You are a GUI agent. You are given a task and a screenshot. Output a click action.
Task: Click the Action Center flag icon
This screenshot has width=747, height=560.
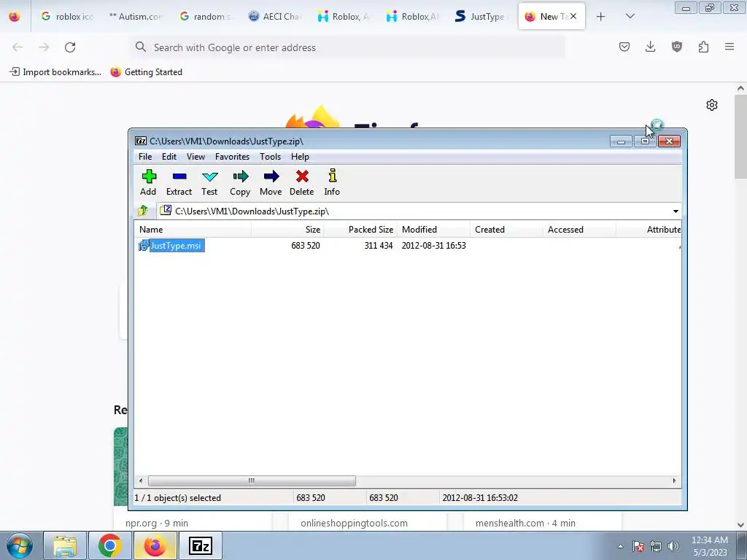point(638,546)
